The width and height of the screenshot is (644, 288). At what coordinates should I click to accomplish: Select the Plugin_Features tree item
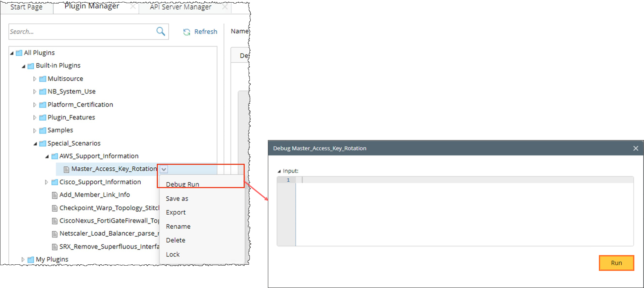pos(71,118)
